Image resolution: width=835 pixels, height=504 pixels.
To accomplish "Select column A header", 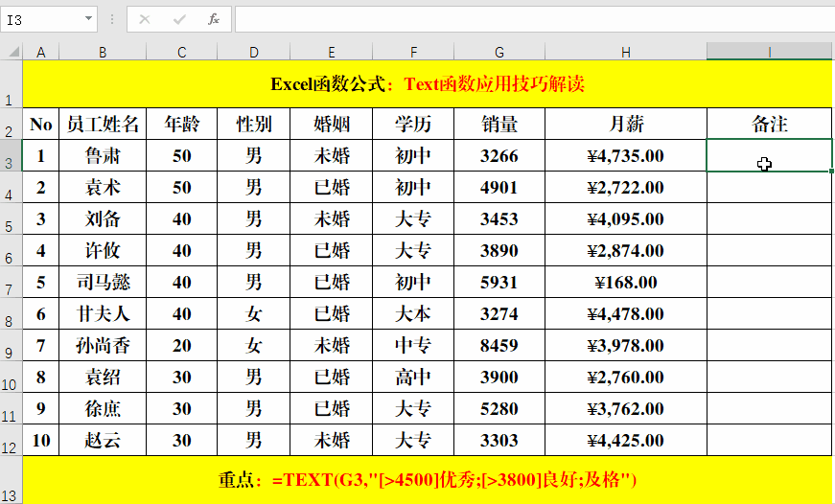I will pyautogui.click(x=40, y=52).
